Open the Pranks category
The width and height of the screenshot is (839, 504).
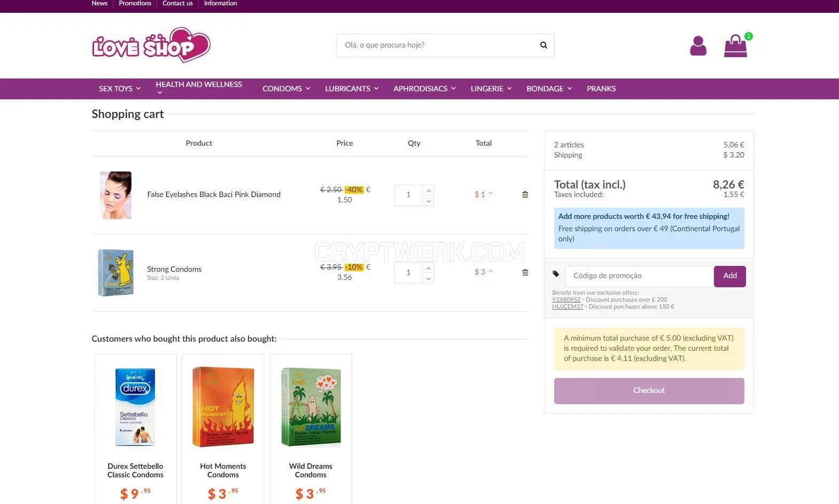pyautogui.click(x=601, y=89)
